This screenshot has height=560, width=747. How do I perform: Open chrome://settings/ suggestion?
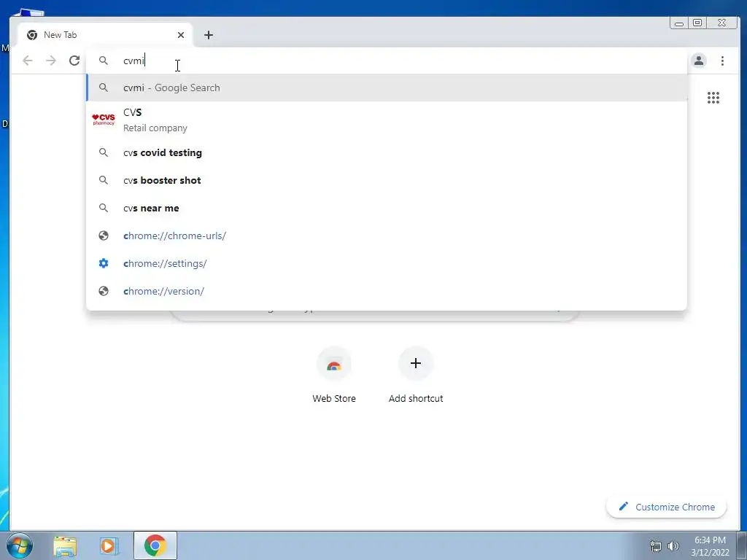(387, 262)
